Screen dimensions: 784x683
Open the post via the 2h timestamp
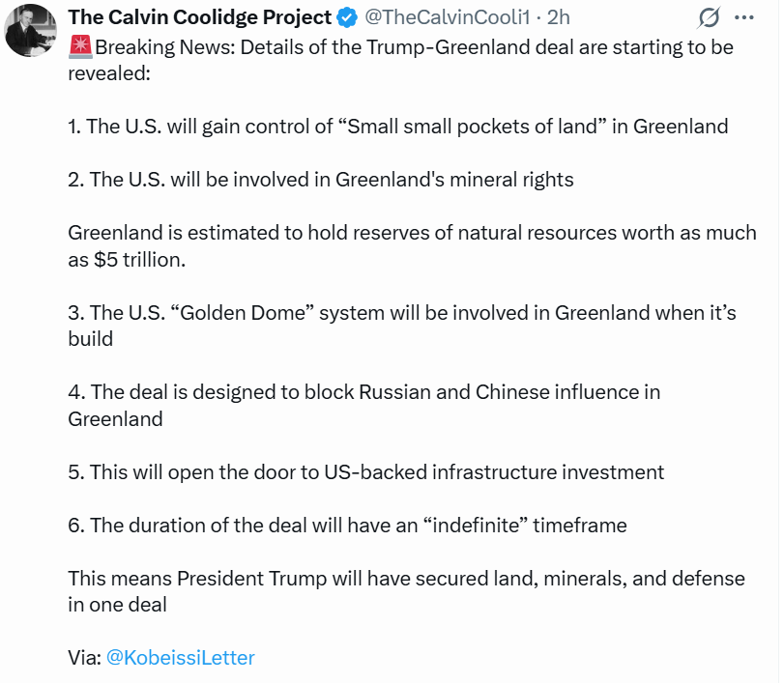click(x=559, y=18)
